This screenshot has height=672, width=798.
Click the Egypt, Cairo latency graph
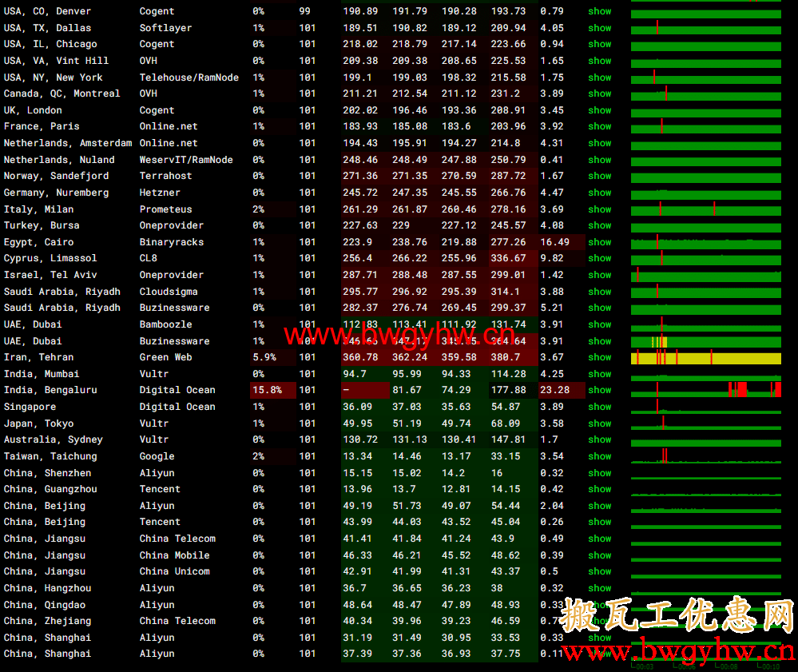(x=706, y=242)
